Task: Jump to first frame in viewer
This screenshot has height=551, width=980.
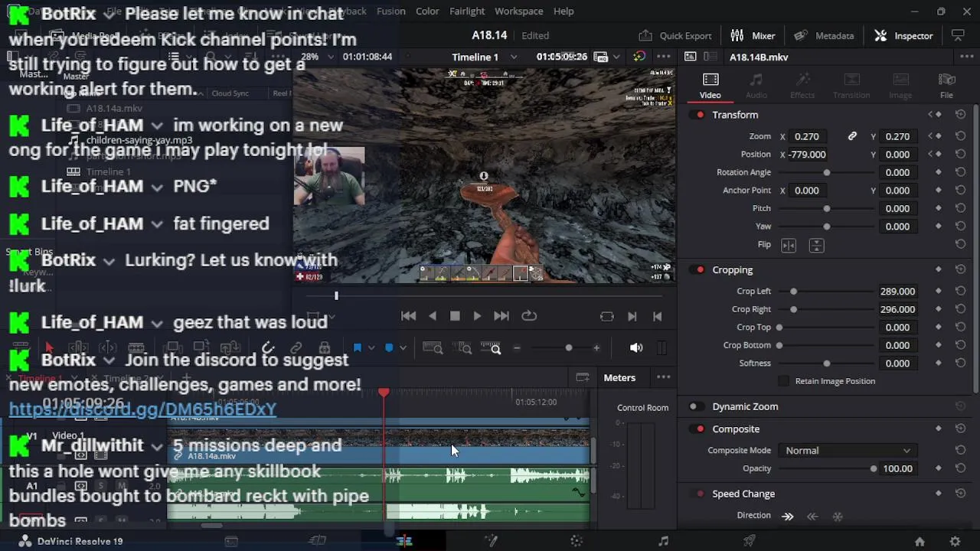Action: point(409,316)
